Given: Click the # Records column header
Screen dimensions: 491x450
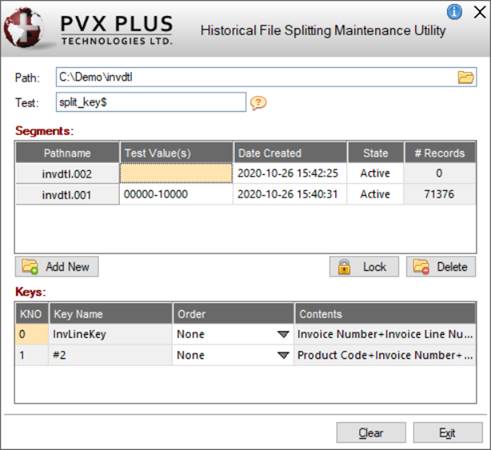Looking at the screenshot, I should (x=440, y=153).
